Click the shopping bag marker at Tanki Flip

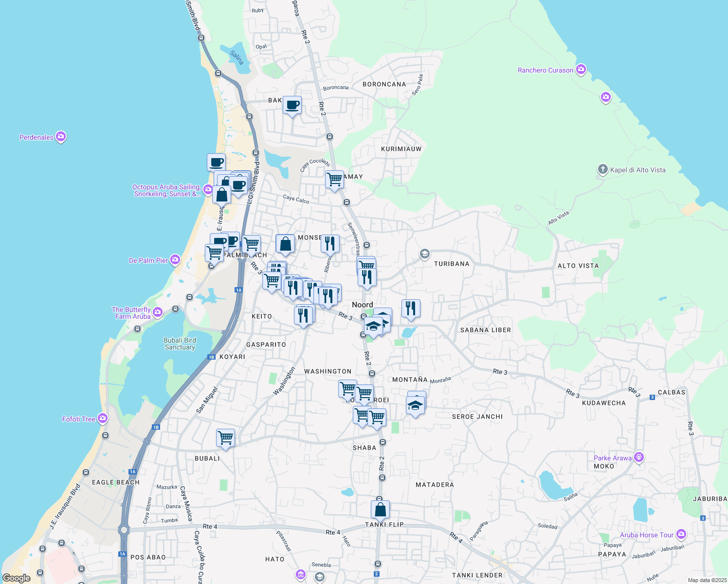(x=380, y=509)
